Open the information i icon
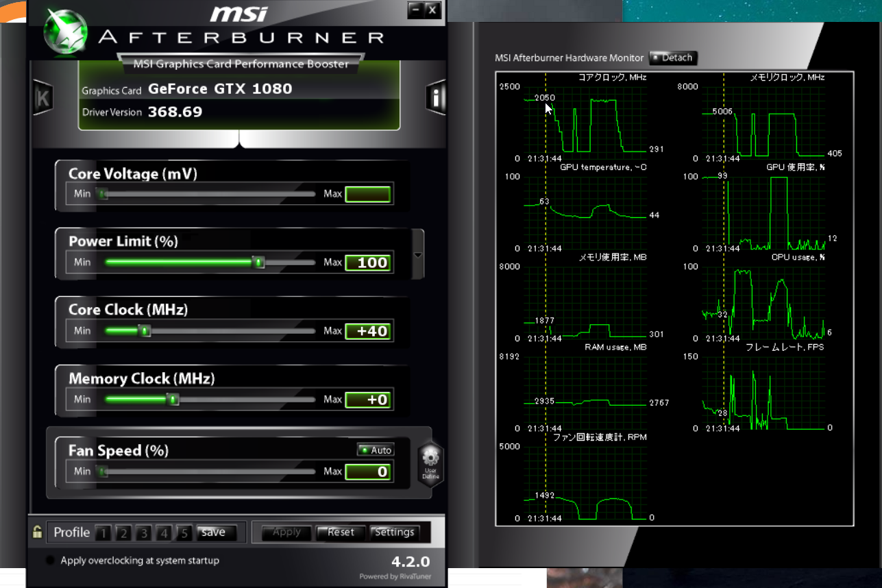The image size is (882, 588). [x=436, y=98]
